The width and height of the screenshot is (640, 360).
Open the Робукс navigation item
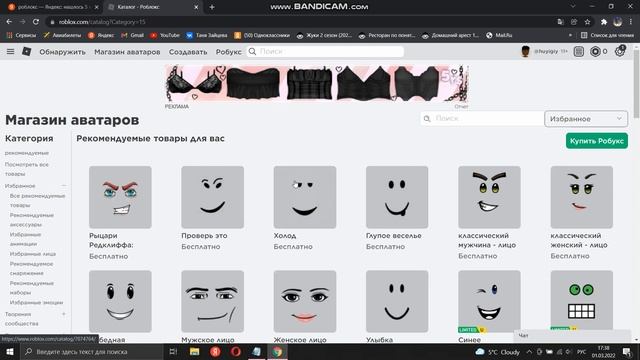click(229, 52)
